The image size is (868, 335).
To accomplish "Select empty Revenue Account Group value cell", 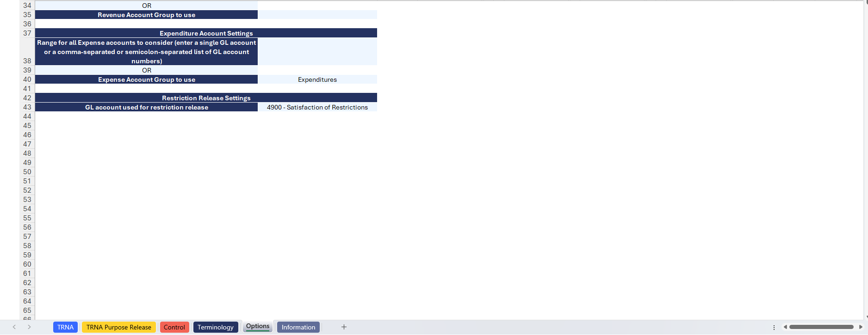I will click(317, 15).
